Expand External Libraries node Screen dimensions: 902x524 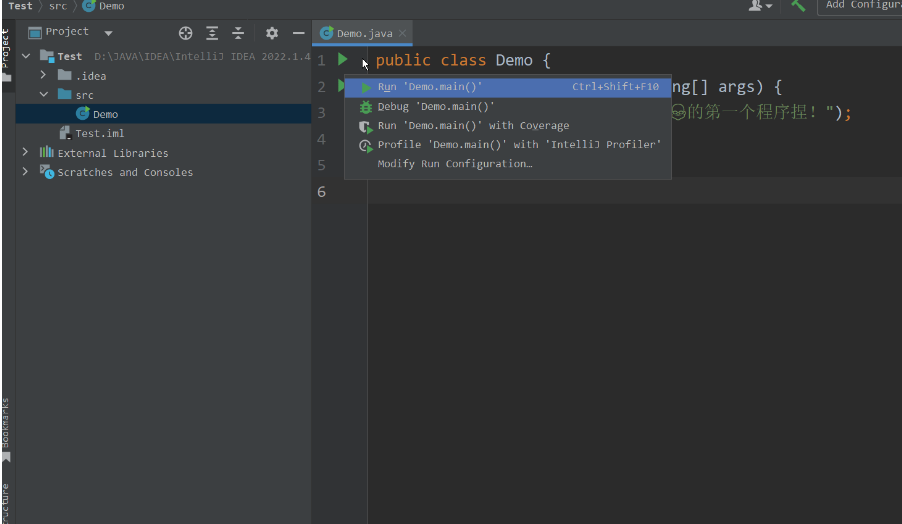pyautogui.click(x=25, y=152)
